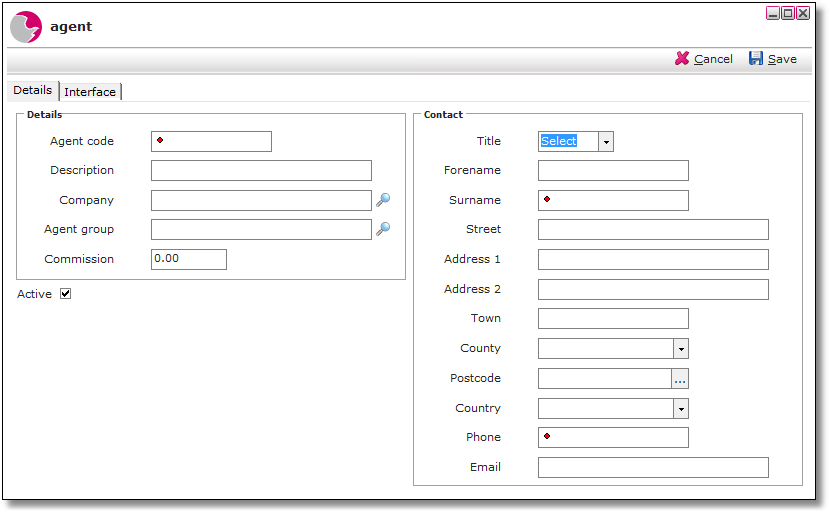Click the Company input field

[261, 201]
